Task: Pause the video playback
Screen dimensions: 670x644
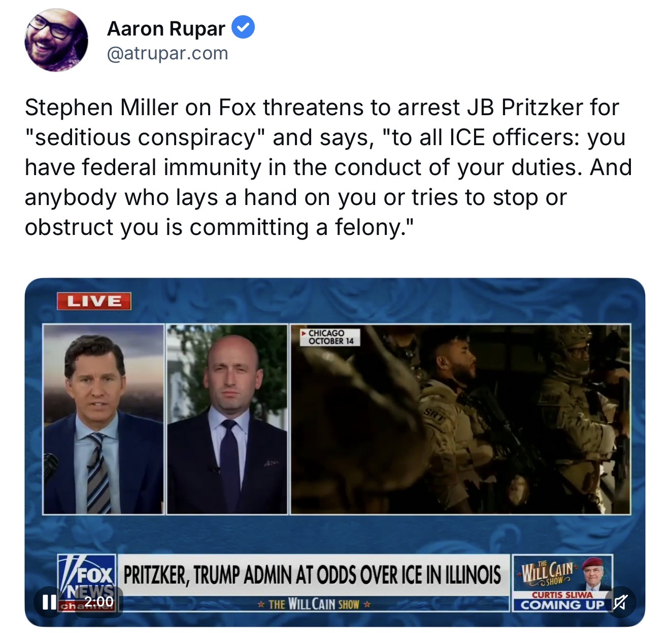Action: tap(49, 602)
